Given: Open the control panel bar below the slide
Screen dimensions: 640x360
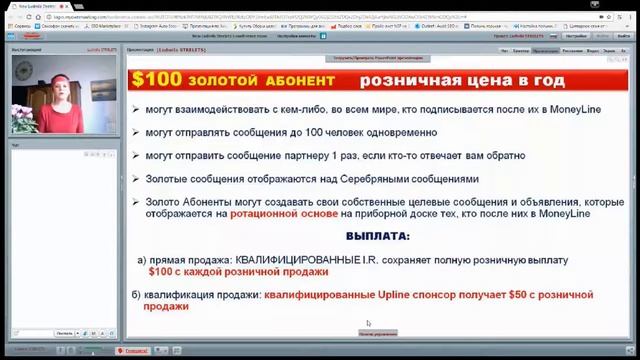Looking at the screenshot, I should [378, 333].
